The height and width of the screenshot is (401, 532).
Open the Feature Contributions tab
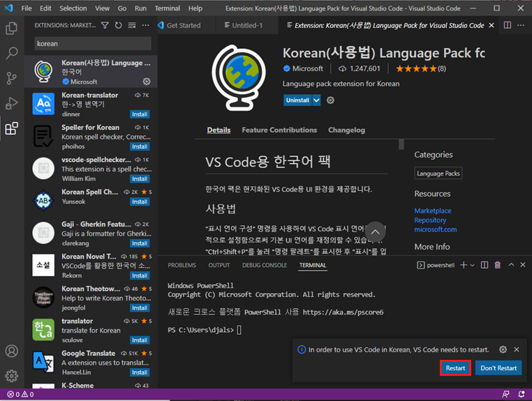click(279, 130)
